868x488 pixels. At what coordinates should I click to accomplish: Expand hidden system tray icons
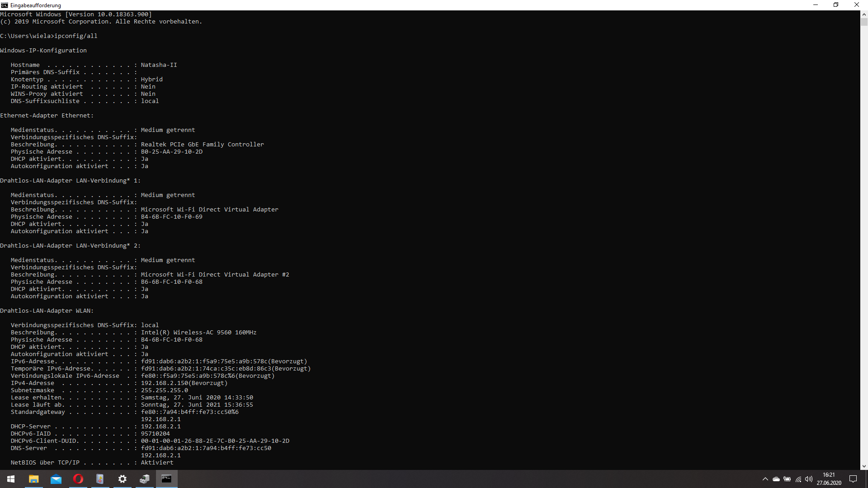(x=765, y=479)
